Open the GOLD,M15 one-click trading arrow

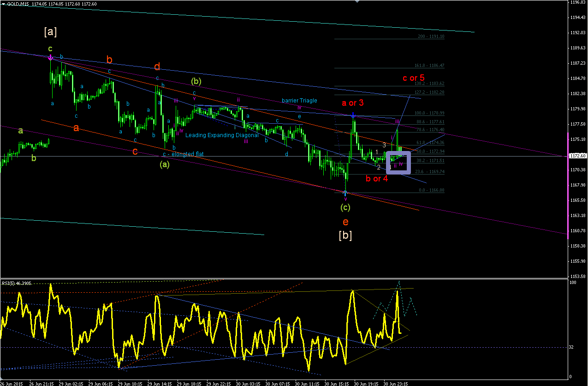click(4, 4)
